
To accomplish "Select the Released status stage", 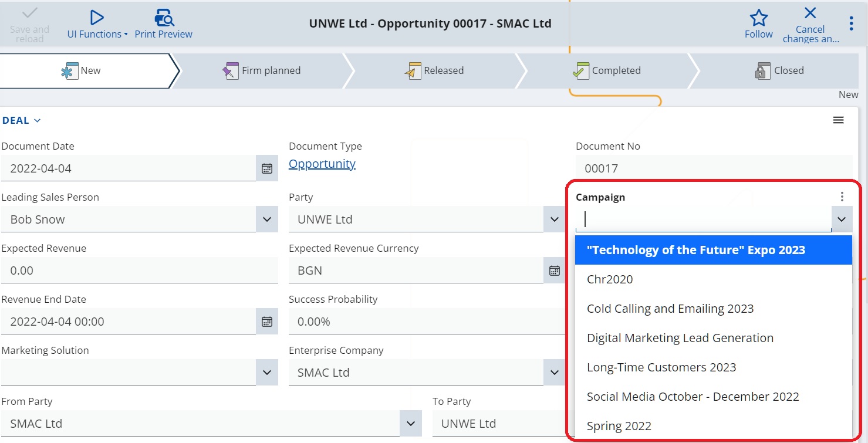I will pyautogui.click(x=434, y=70).
